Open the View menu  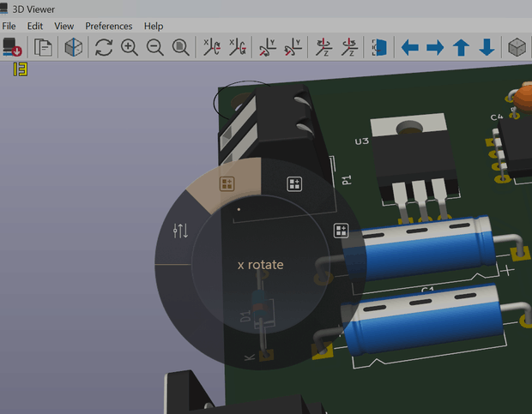63,26
